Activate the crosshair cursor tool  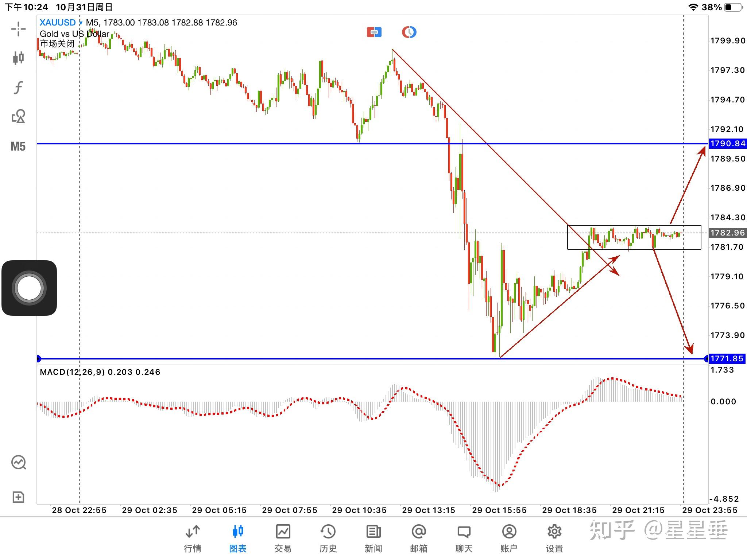(x=18, y=29)
